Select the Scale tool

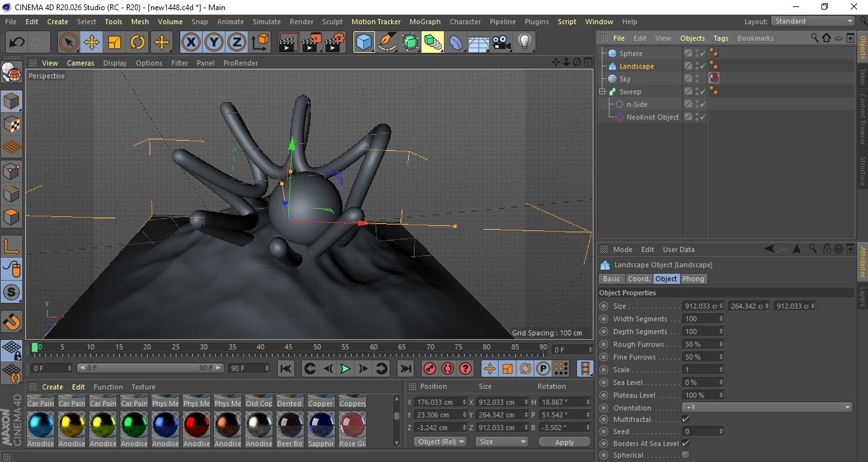(115, 43)
